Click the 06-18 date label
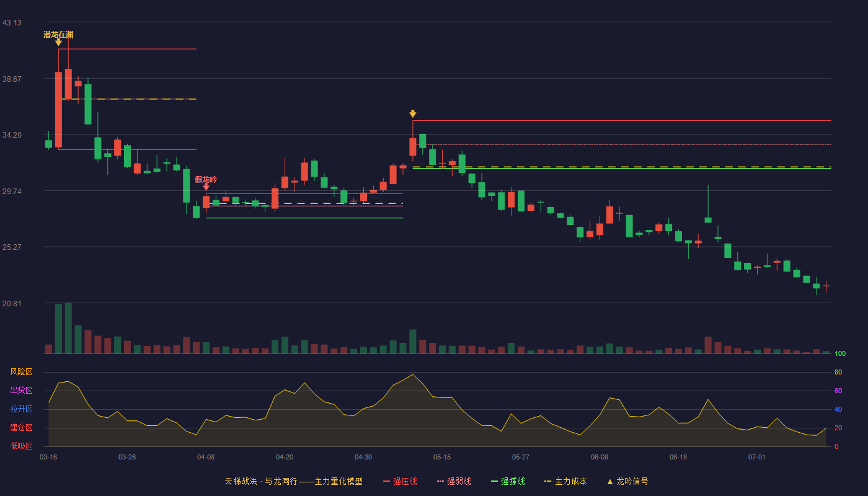The width and height of the screenshot is (868, 496). tap(678, 457)
